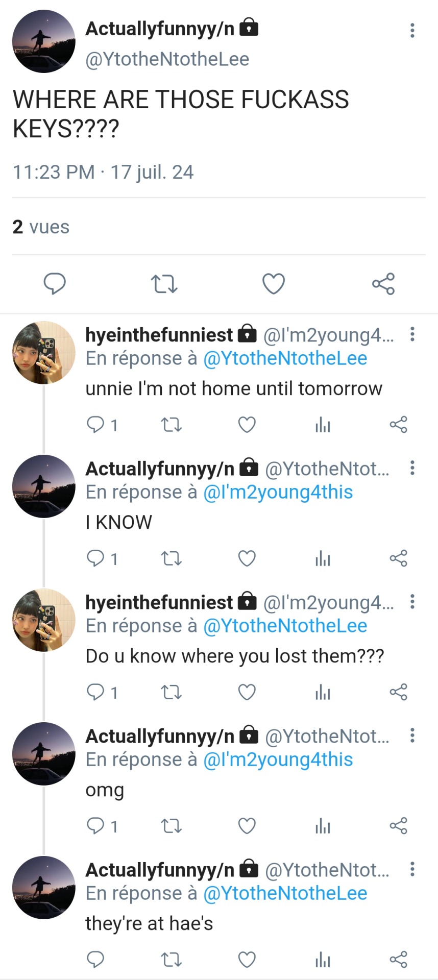Open the @YtotheNtotheLee link above "they're at hae's"
Viewport: 438px width, 980px height.
pos(285,893)
